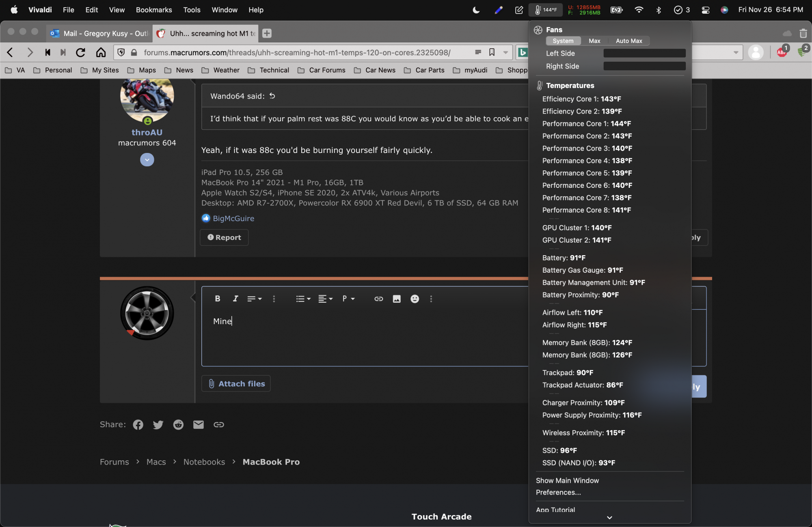Click the tracker shield icon in address bar
The height and width of the screenshot is (527, 812).
coord(121,52)
